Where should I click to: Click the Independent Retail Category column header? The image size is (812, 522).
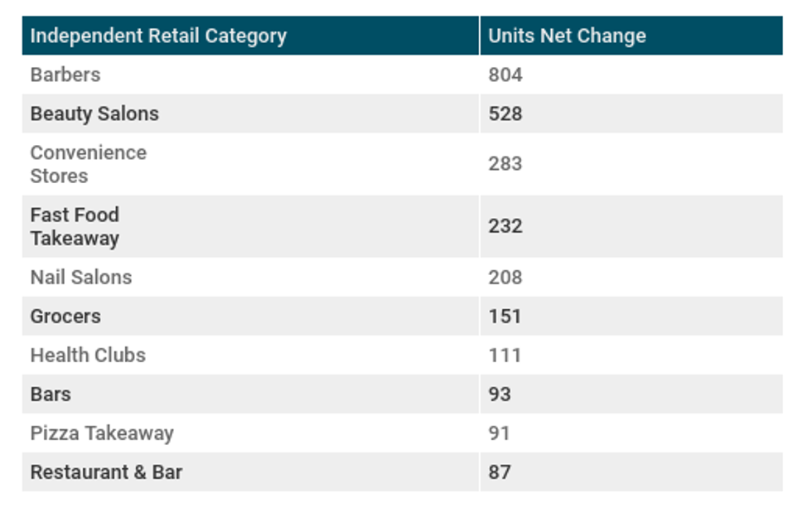click(x=158, y=36)
